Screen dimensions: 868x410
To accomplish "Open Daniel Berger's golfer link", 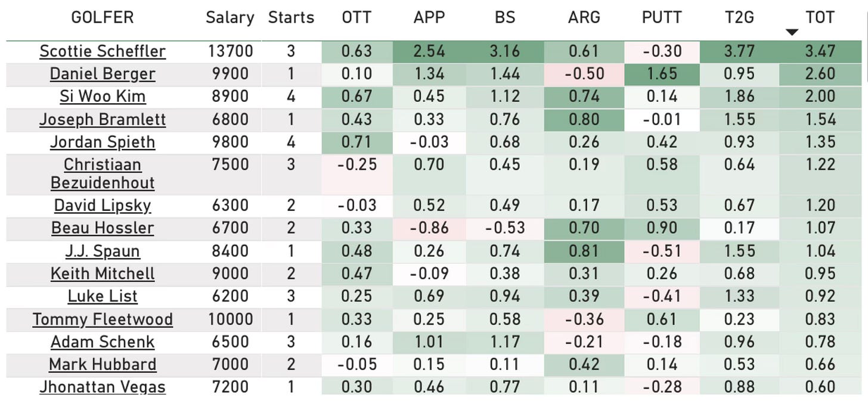I will tap(103, 74).
